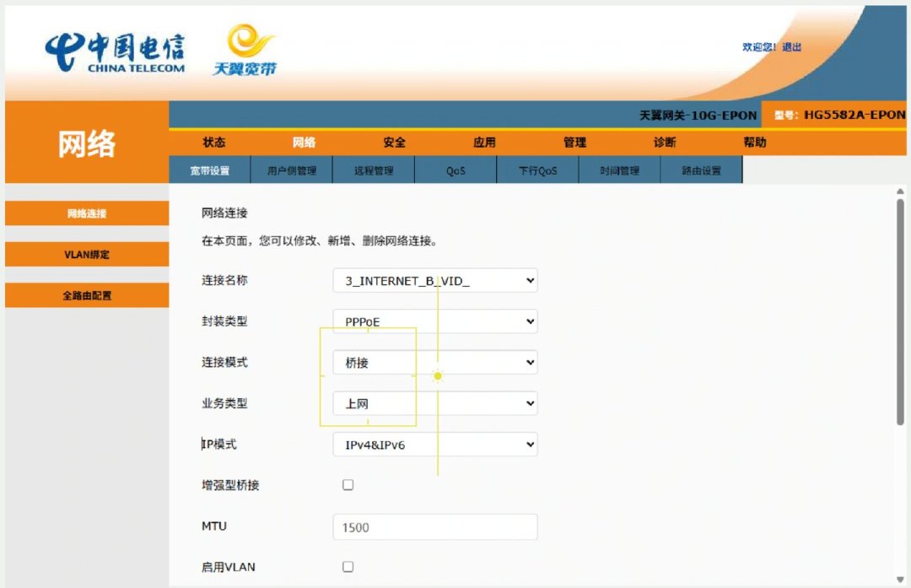
Task: Click the 网络连接 heading text
Action: [225, 213]
